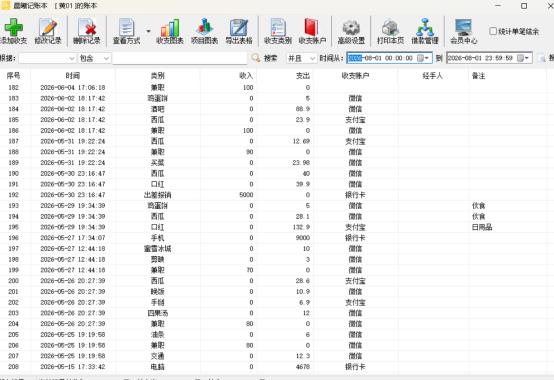Click the time cell 2026-06-04 17:06:18
Screen dimensions: 554x380
click(x=73, y=88)
